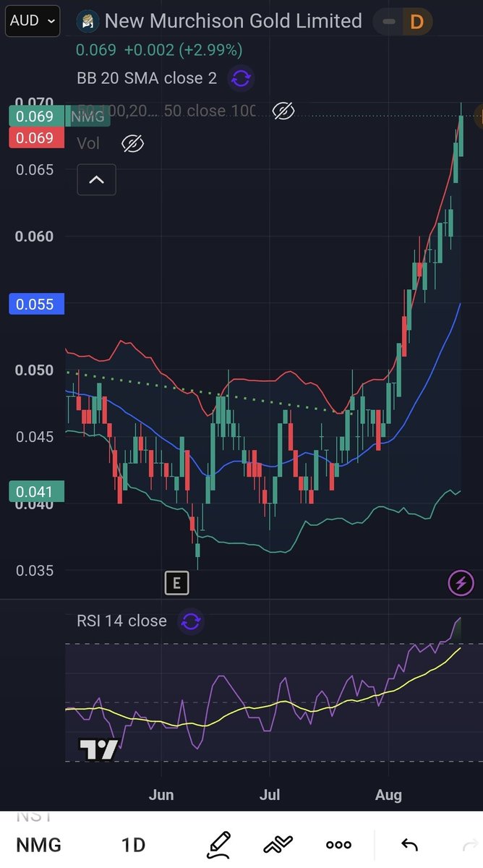The width and height of the screenshot is (483, 868).
Task: Tap the Jun date label on time axis
Action: pyautogui.click(x=161, y=795)
